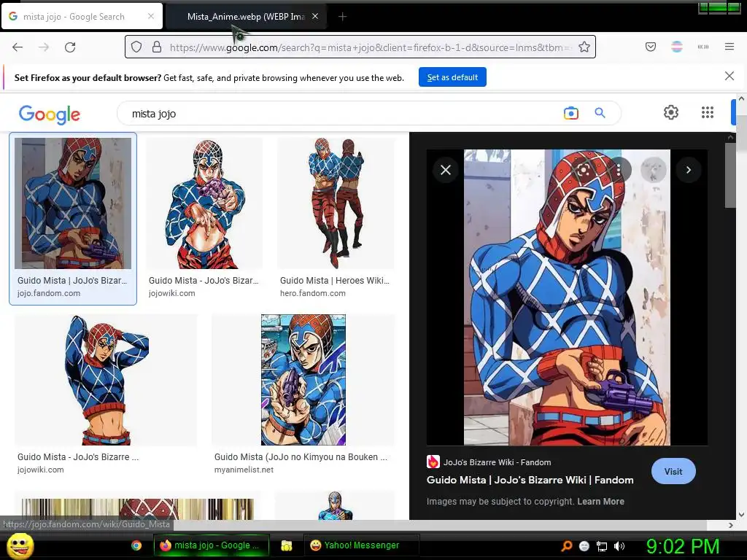Open three-dot more options on preview

point(619,170)
